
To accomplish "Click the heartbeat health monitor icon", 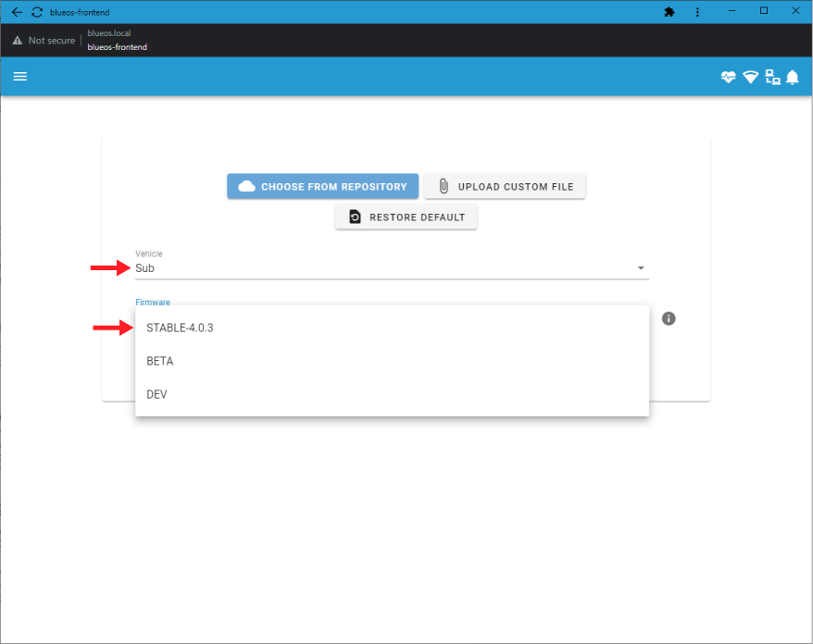I will (729, 77).
